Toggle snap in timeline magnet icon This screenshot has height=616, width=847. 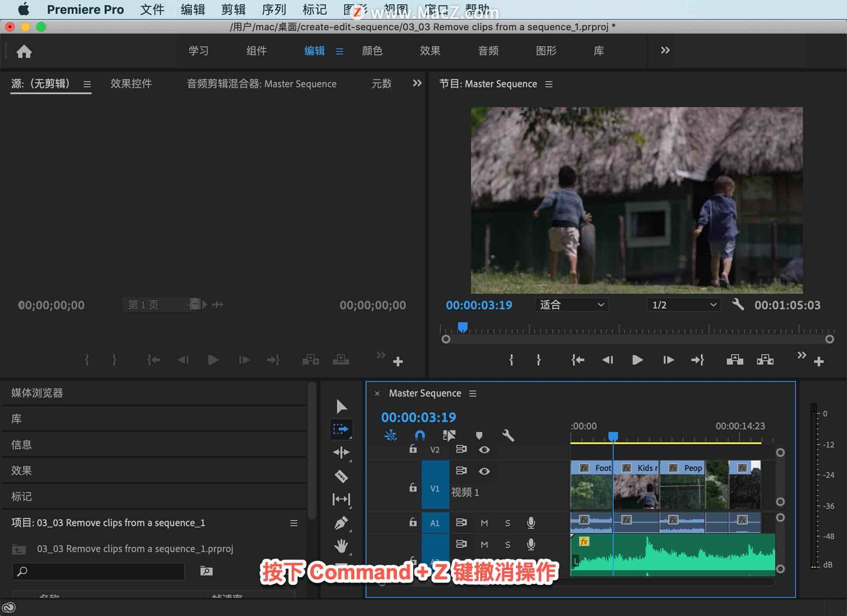coord(420,436)
